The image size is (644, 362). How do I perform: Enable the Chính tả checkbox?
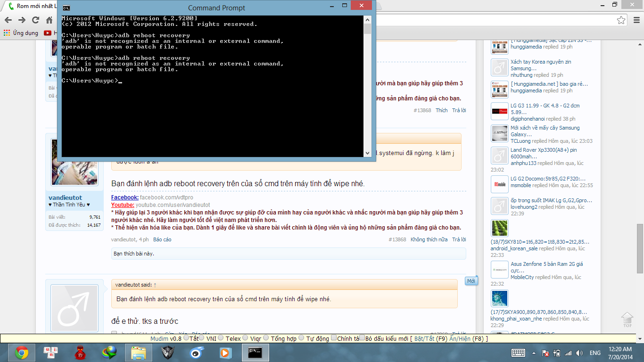334,338
